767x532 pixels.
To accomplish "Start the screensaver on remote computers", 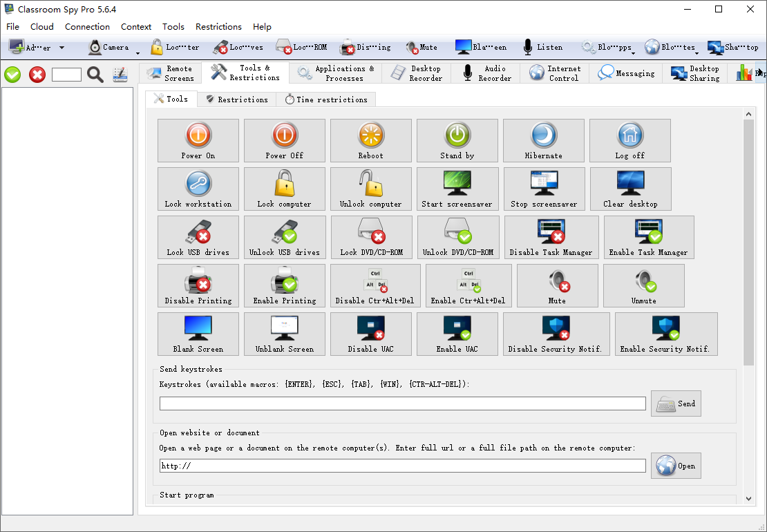I will coord(457,189).
